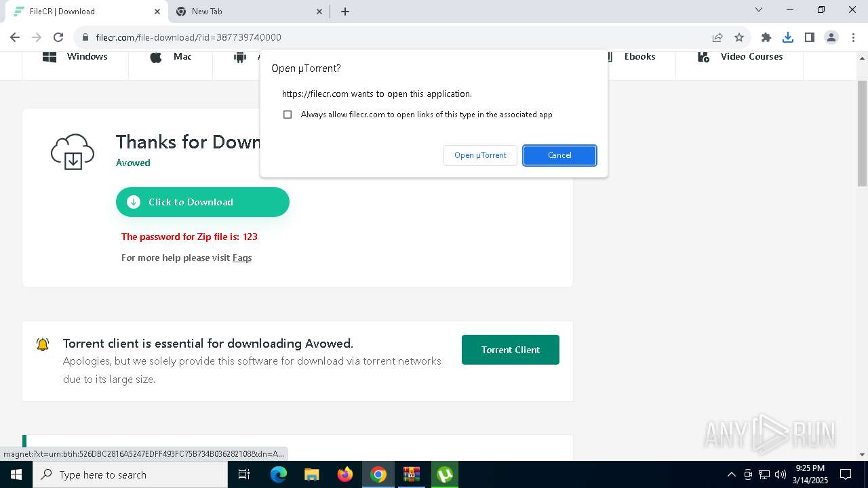Click the cloud download icon
Viewport: 868px width, 488px height.
click(x=73, y=152)
